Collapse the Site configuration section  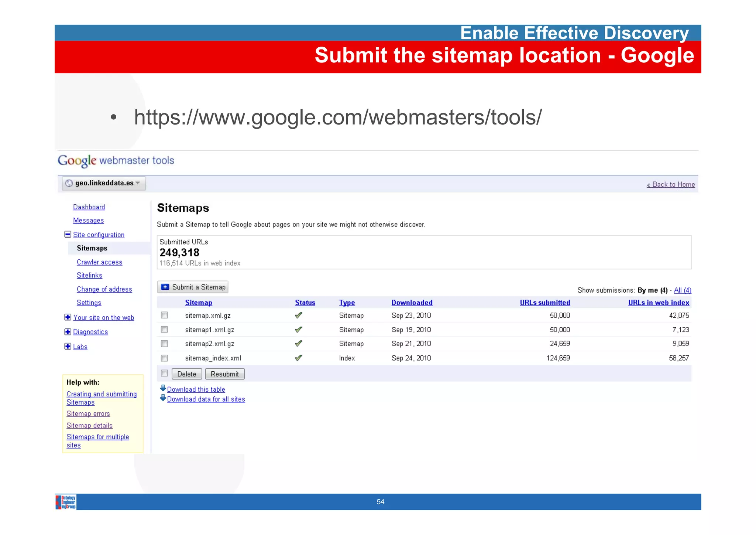coord(68,234)
